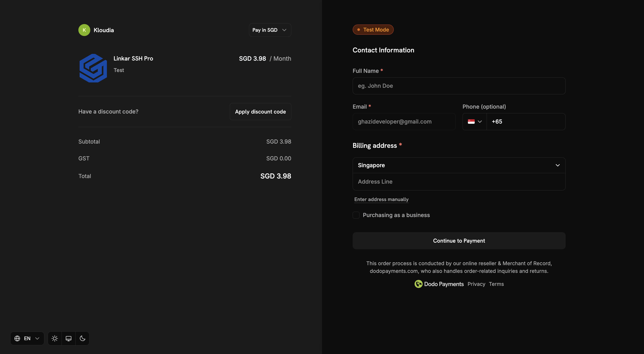Click the Linkar SSH Pro product logo
Screen dimensions: 644x354
93,68
